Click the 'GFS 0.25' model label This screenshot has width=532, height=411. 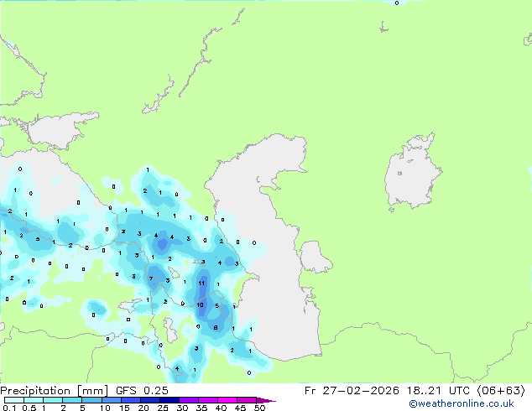pyautogui.click(x=142, y=391)
